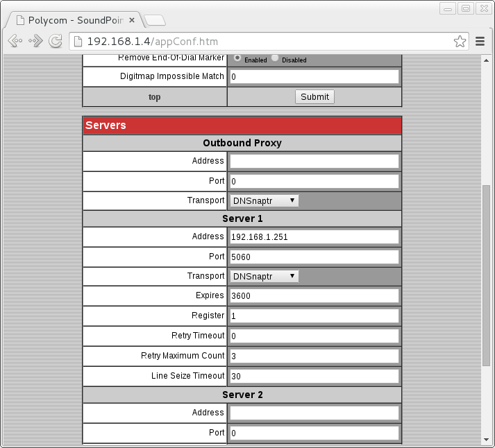Click the Expires field showing 3600
This screenshot has height=448, width=495.
(x=314, y=295)
